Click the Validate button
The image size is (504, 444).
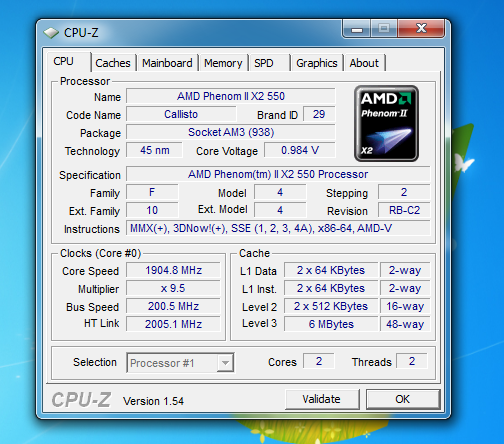click(x=322, y=399)
